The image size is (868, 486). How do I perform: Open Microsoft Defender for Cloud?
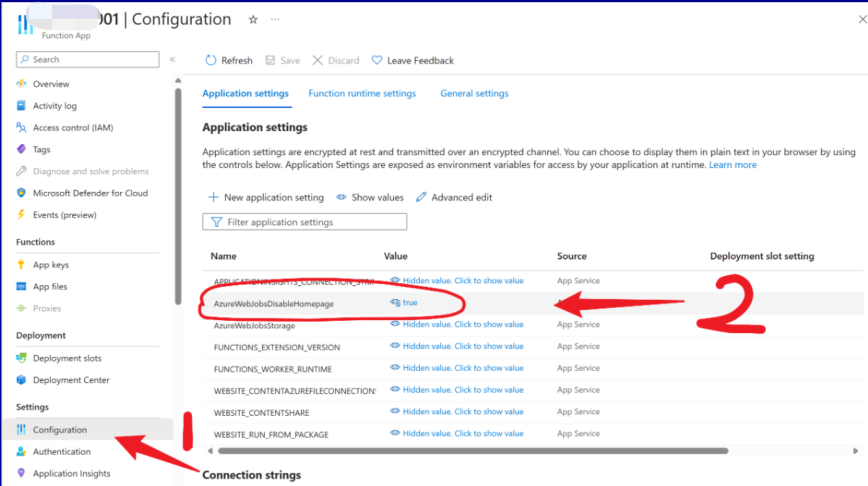tap(90, 193)
